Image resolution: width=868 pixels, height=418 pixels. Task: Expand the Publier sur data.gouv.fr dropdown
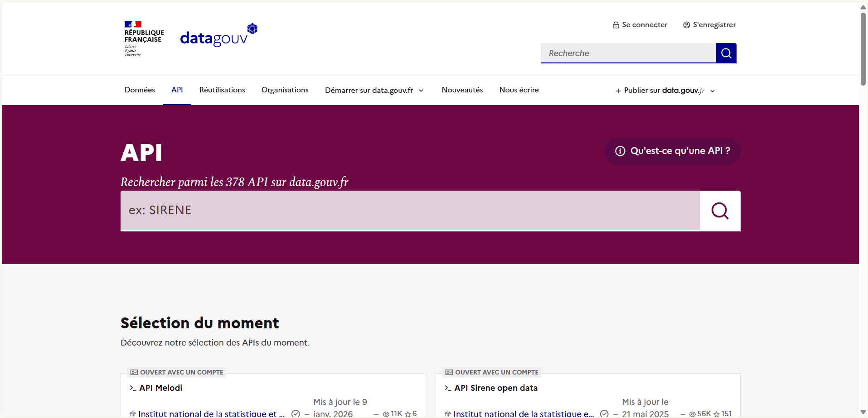click(x=665, y=91)
